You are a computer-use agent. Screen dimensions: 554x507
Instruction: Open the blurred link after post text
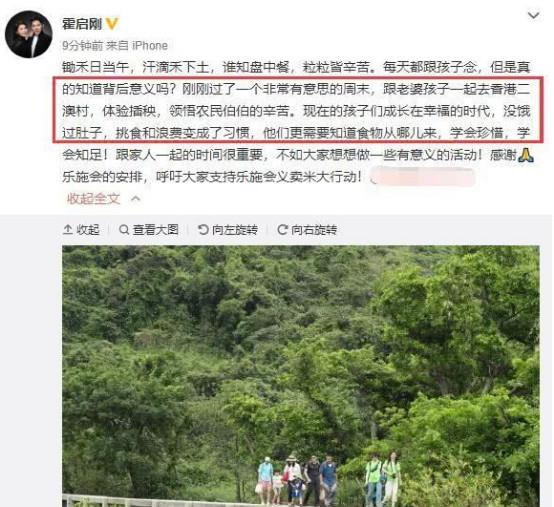(x=422, y=177)
